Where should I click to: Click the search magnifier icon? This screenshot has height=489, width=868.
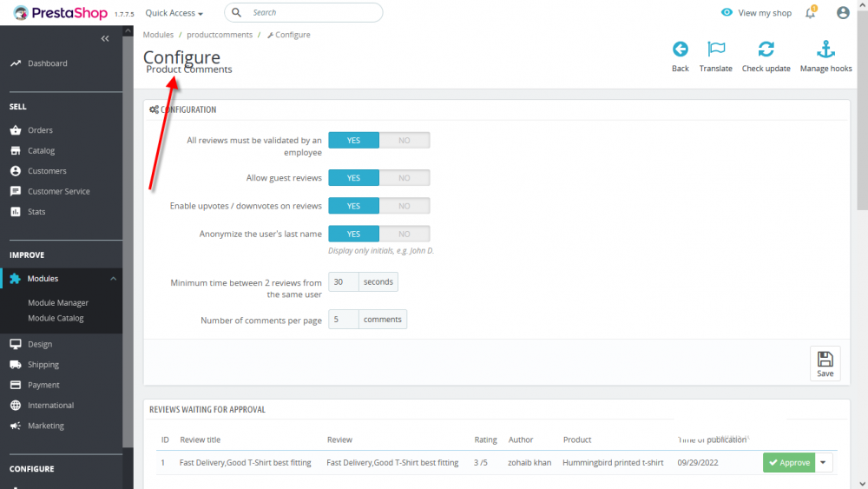pos(236,12)
